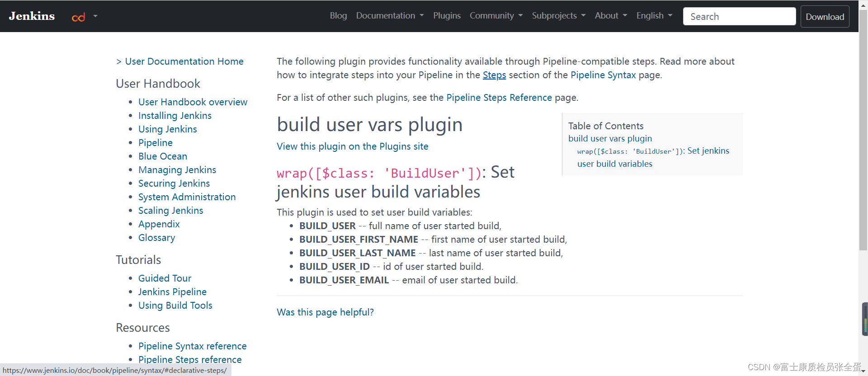
Task: Open User Documentation Home link
Action: click(x=184, y=61)
